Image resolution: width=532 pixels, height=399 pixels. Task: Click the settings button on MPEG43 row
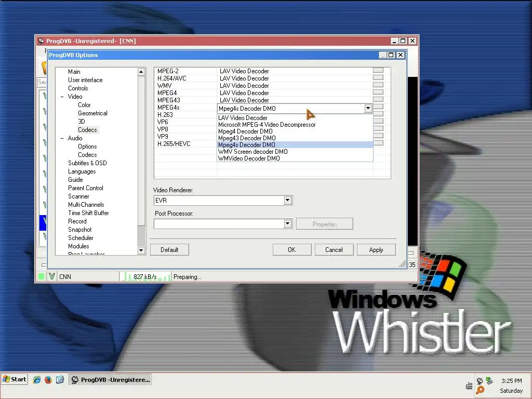coord(378,99)
